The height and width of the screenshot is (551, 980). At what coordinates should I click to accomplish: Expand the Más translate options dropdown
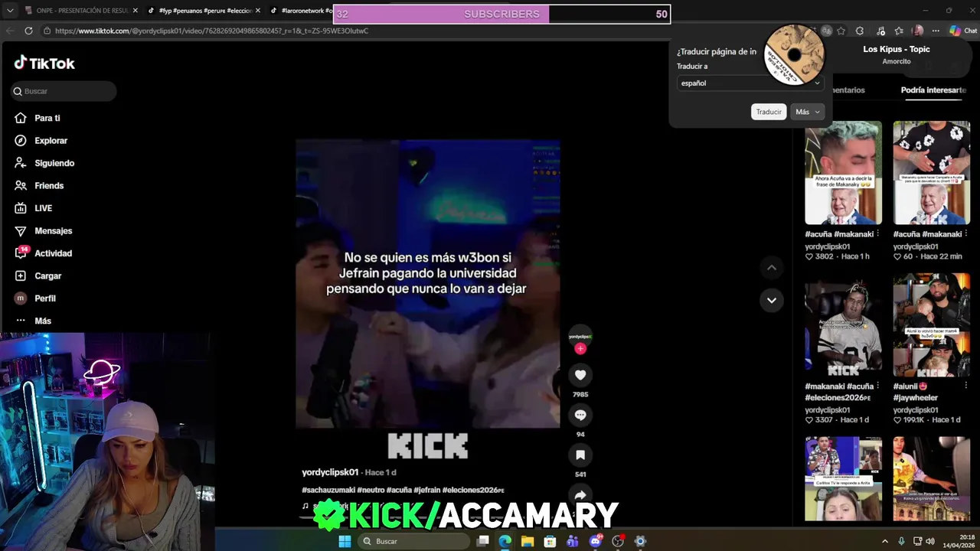coord(808,112)
